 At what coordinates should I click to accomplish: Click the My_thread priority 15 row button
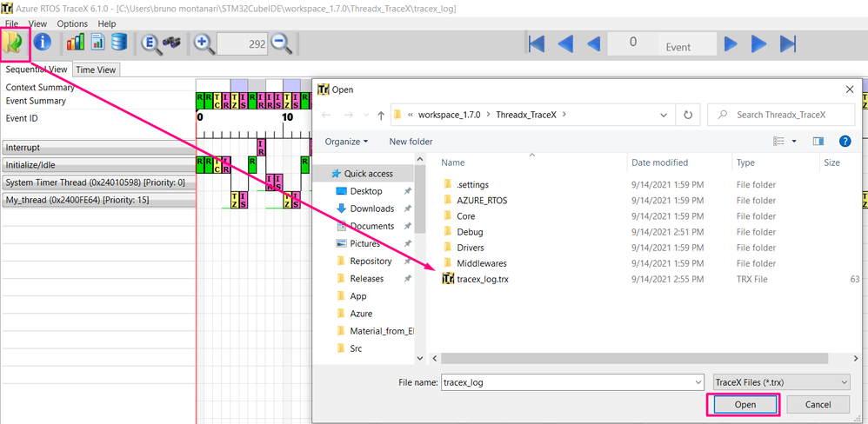click(99, 200)
